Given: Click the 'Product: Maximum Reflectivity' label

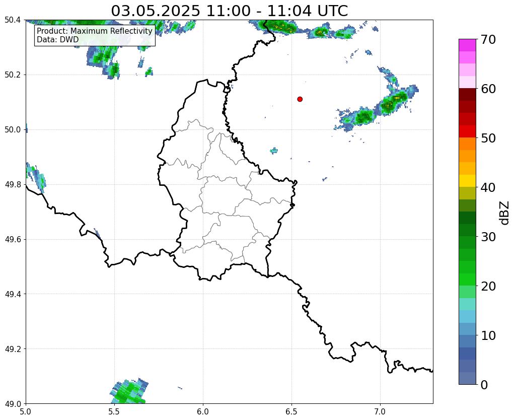Looking at the screenshot, I should [x=95, y=31].
